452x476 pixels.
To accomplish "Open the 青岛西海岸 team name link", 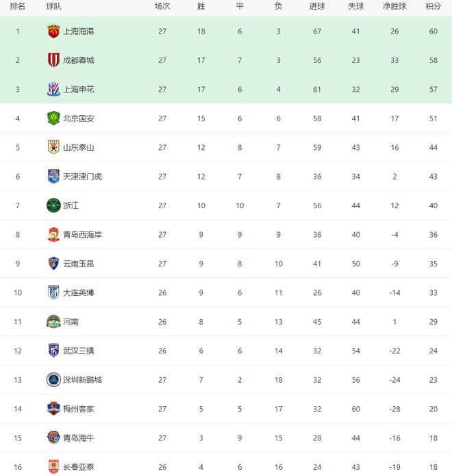I will tap(82, 235).
